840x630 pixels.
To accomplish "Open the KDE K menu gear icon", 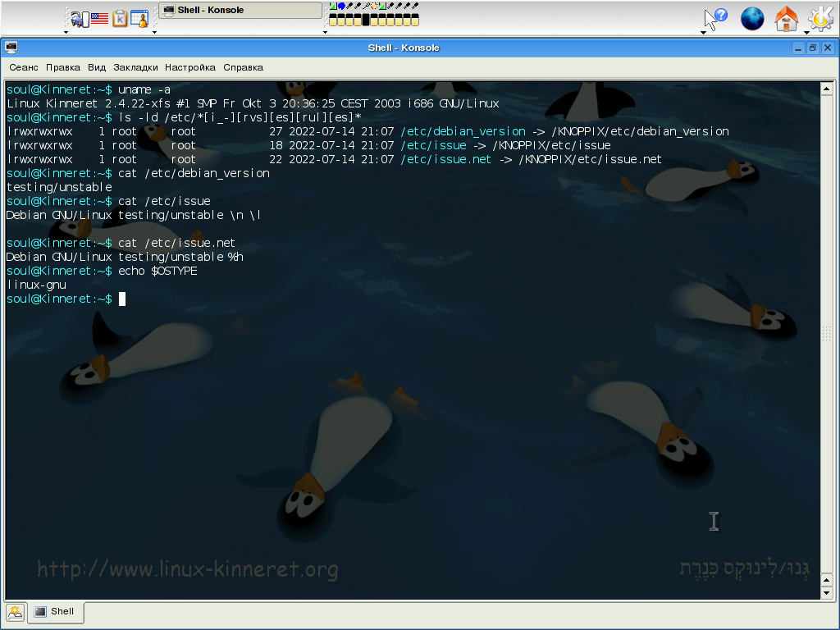I will (x=821, y=19).
